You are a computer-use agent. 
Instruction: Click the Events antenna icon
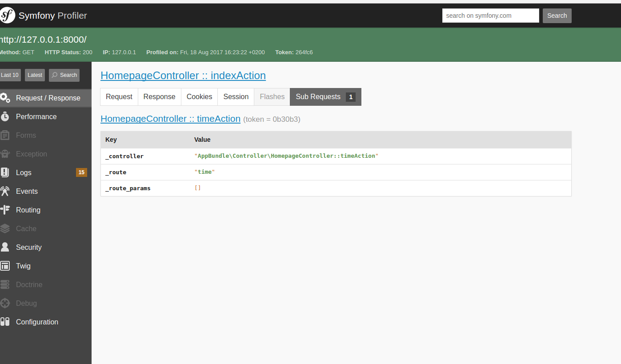5,191
